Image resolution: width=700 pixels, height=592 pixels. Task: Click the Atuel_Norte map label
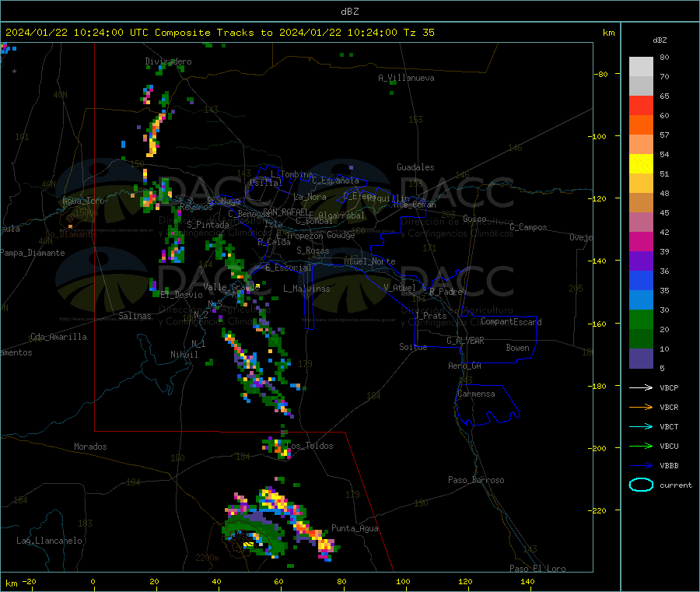tap(369, 261)
